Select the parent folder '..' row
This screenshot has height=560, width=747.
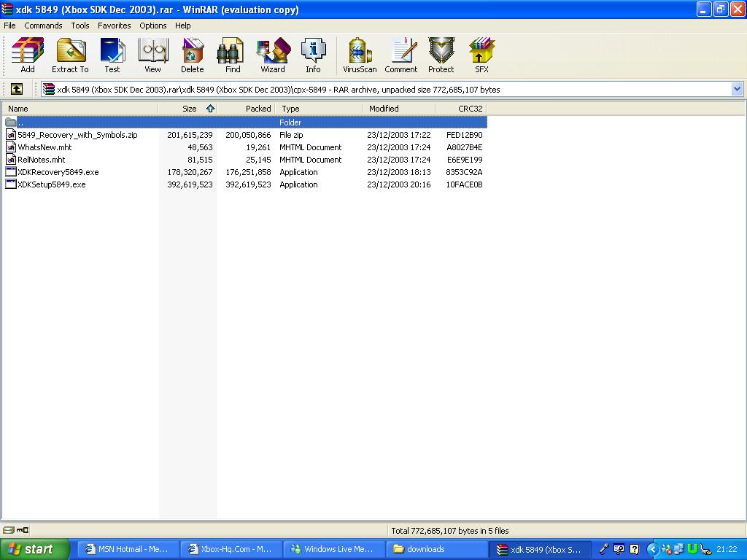click(245, 122)
